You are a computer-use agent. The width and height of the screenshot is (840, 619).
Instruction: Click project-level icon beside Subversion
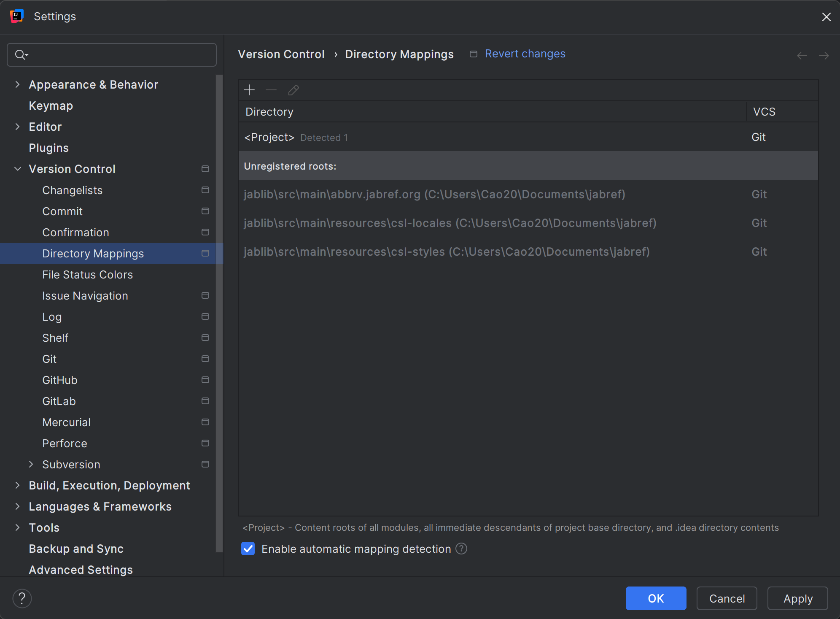tap(205, 464)
